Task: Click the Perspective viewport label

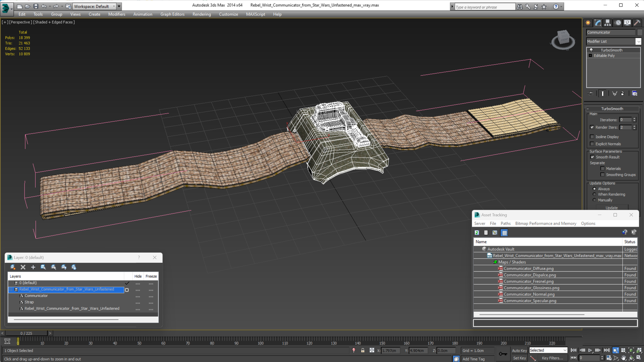Action: click(21, 22)
